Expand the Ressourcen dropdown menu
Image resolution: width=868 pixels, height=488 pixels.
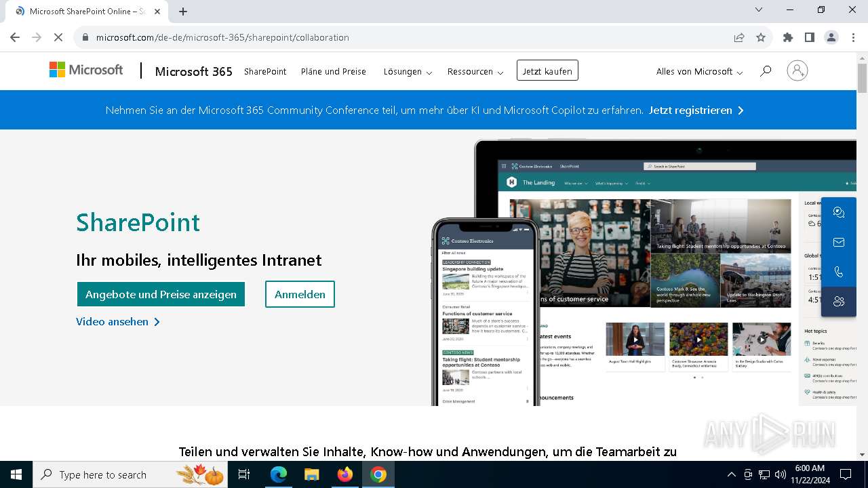(475, 71)
